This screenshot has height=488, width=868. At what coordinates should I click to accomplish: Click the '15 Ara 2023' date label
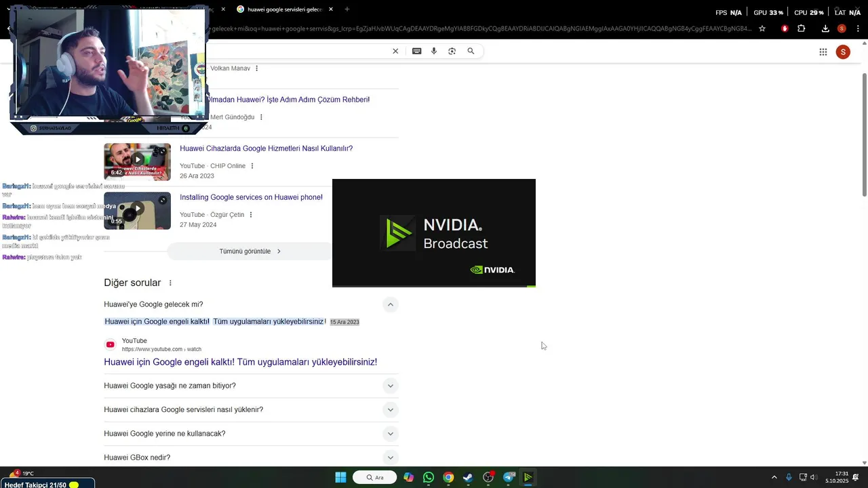[x=344, y=323]
